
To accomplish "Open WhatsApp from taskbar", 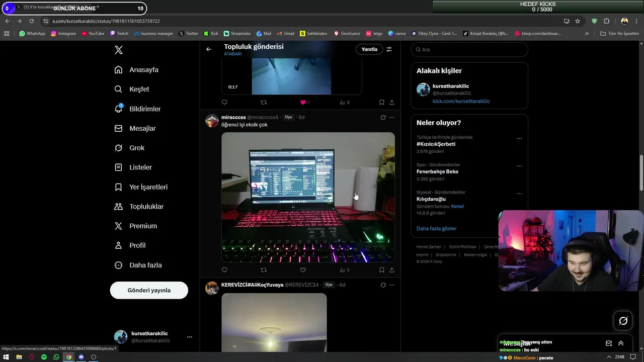I will pyautogui.click(x=56, y=357).
